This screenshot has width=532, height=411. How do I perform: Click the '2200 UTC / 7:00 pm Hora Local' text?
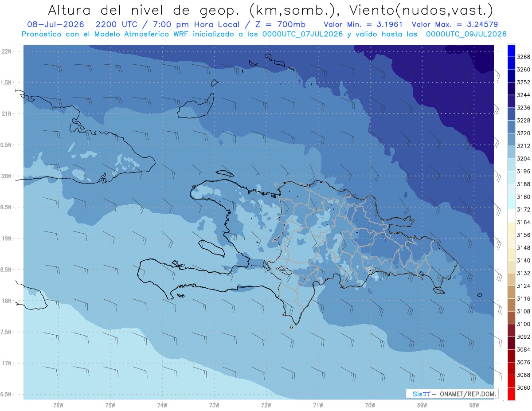pyautogui.click(x=168, y=24)
